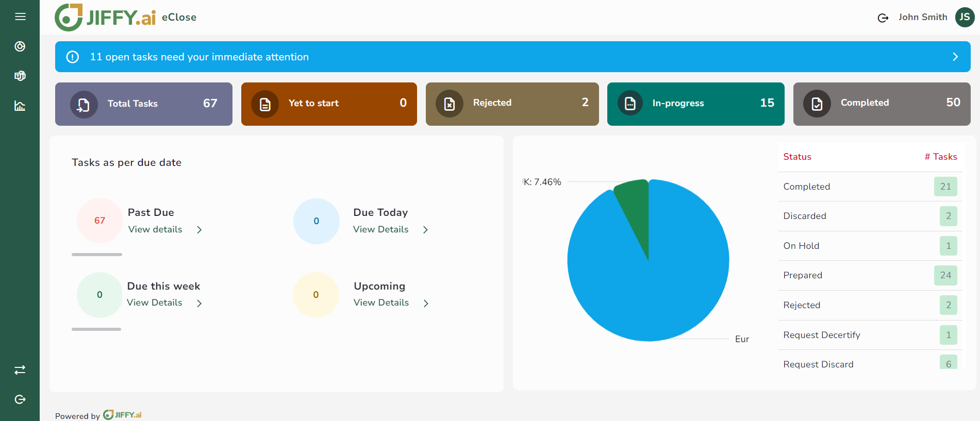Click the logout icon at sidebar bottom
Image resolution: width=980 pixels, height=421 pixels.
[20, 399]
